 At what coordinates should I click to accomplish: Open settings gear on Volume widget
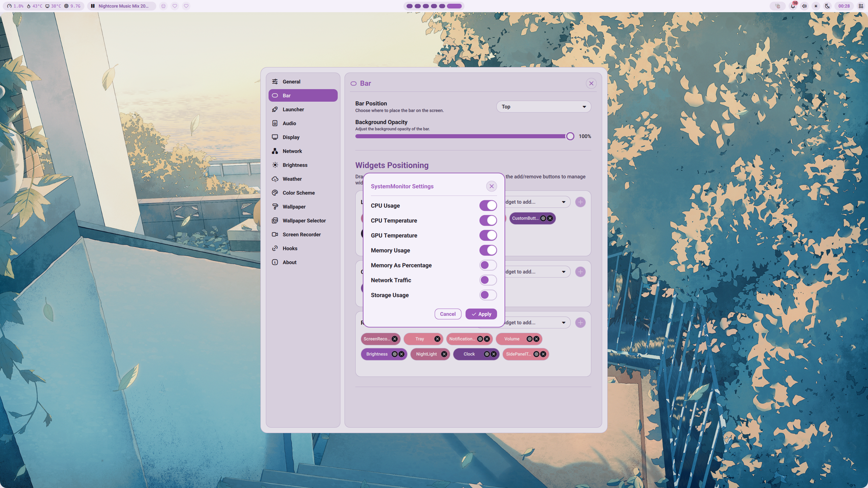click(530, 339)
